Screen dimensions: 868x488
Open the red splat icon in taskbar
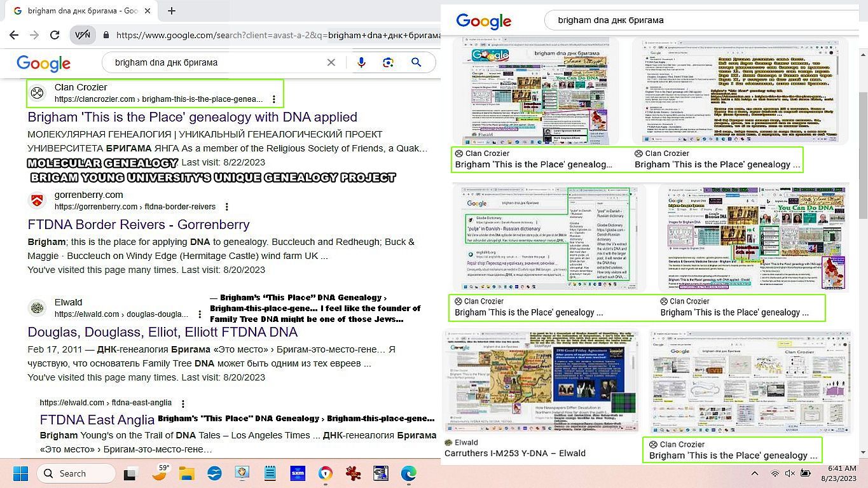pyautogui.click(x=353, y=473)
